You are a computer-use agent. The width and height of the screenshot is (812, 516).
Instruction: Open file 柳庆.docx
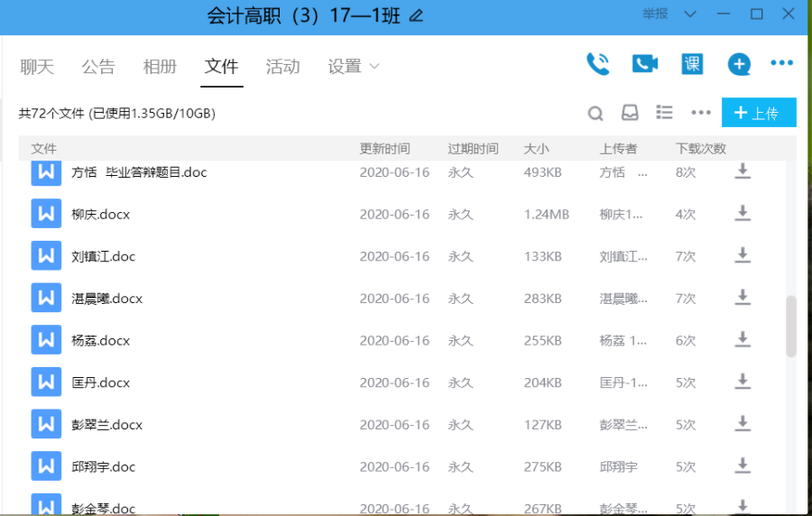click(100, 214)
